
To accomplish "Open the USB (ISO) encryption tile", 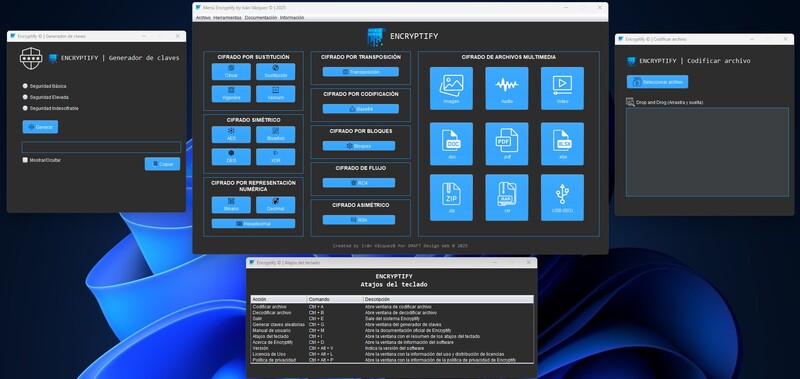I will tap(562, 197).
